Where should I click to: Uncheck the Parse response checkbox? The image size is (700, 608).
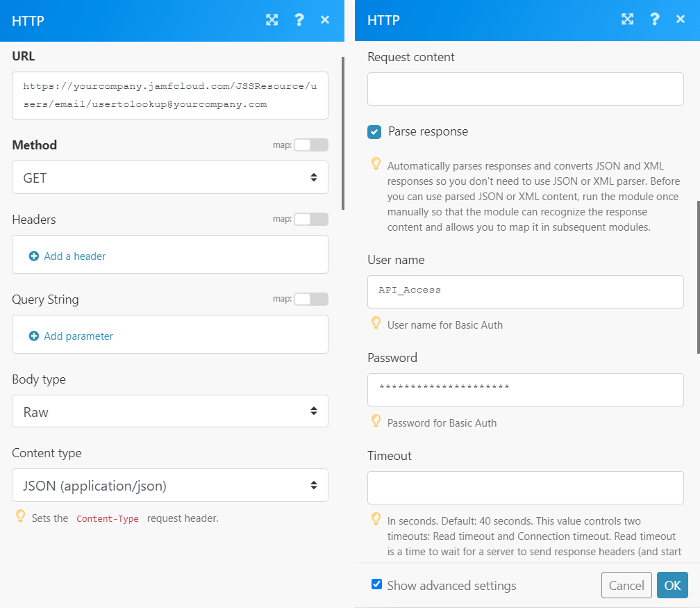tap(374, 132)
